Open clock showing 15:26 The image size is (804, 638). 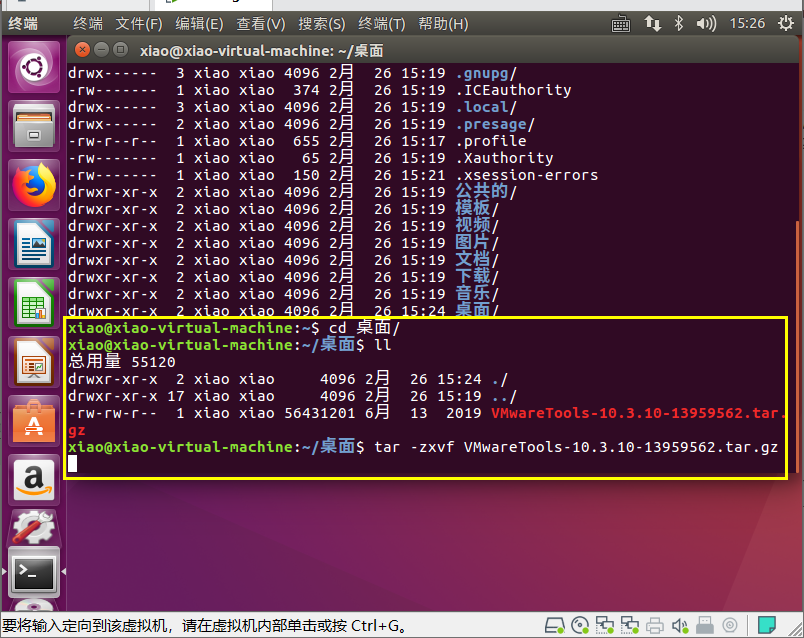pos(747,24)
